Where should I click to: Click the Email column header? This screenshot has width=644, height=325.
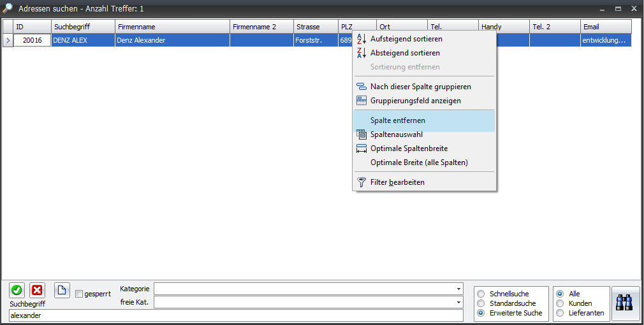[x=605, y=27]
